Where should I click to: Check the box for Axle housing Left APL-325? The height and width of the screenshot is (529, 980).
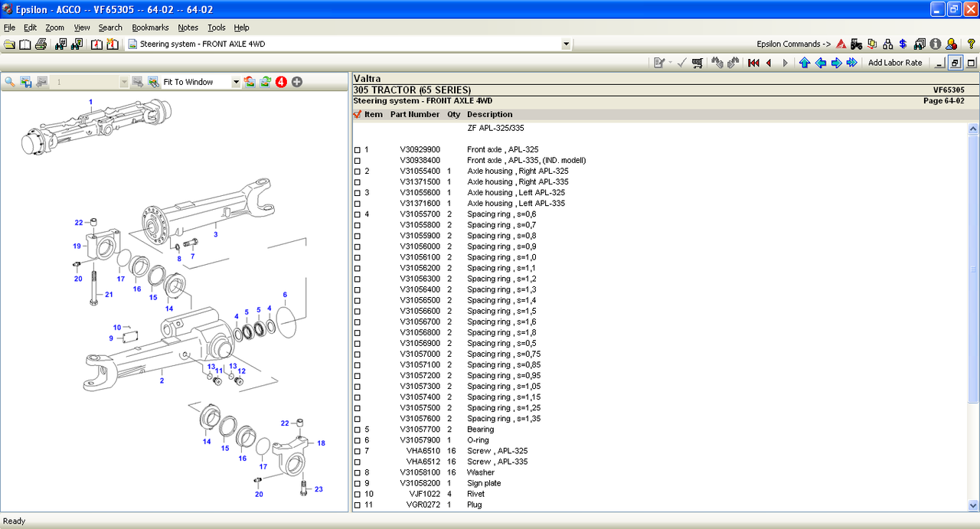click(x=358, y=193)
